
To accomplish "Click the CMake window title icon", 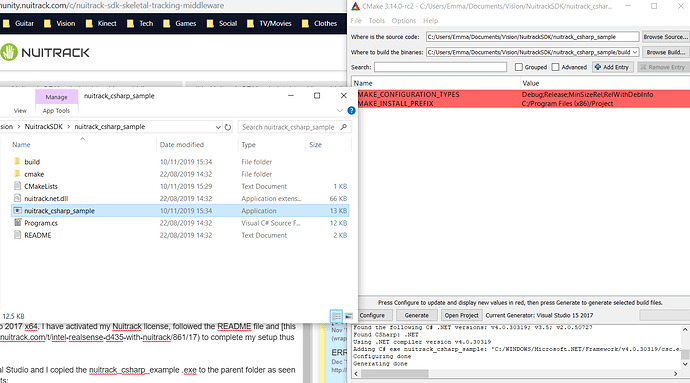I will point(355,6).
